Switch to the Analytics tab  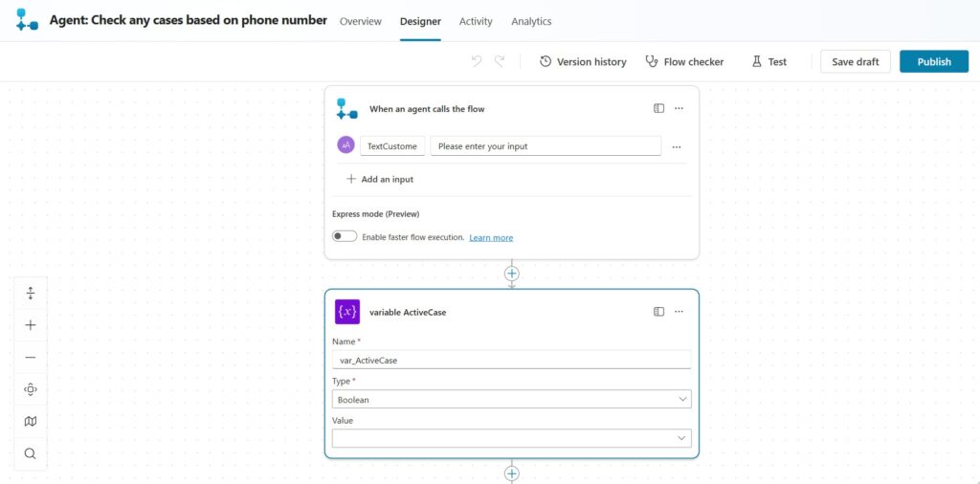point(531,21)
